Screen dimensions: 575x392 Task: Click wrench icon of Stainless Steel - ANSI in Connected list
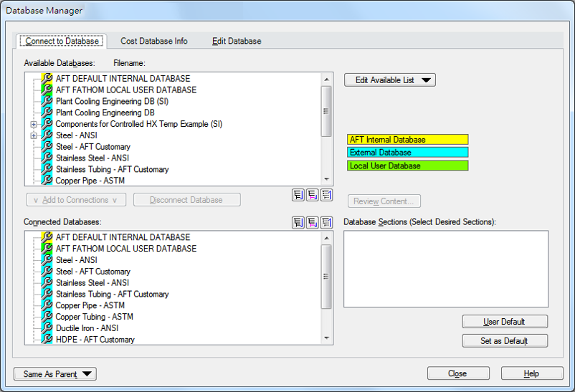point(47,283)
